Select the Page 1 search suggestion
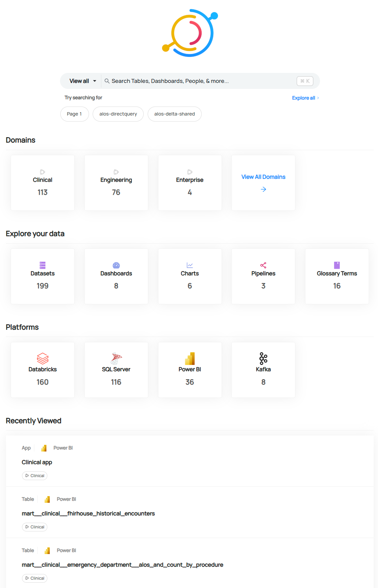 tap(74, 114)
